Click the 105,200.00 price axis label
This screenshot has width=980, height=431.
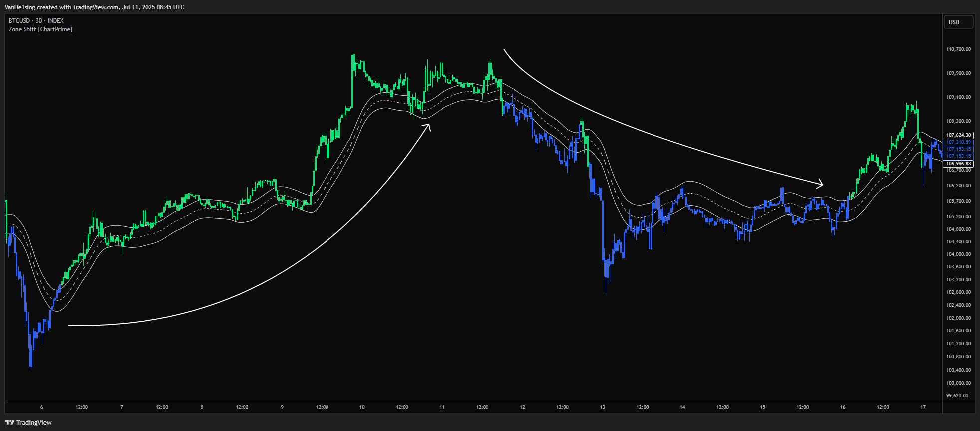tap(958, 217)
